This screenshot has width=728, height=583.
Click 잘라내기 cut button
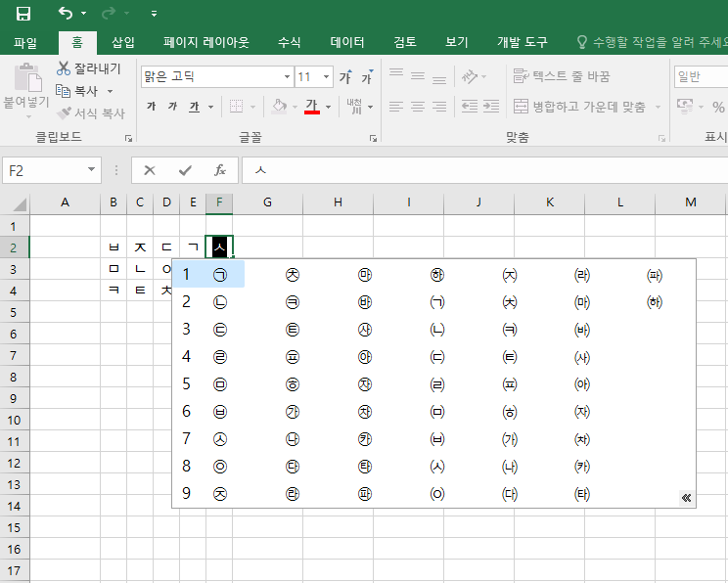point(89,68)
